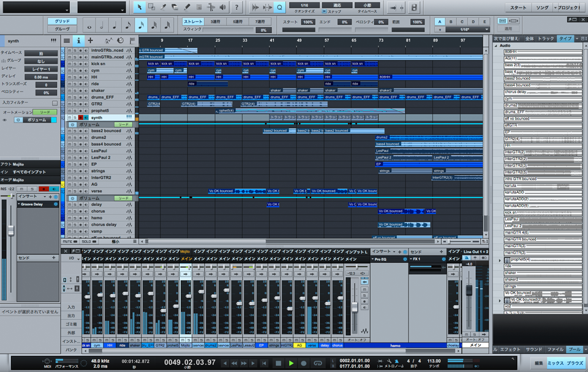Select the Arrow tool
This screenshot has height=372, width=588.
point(140,7)
